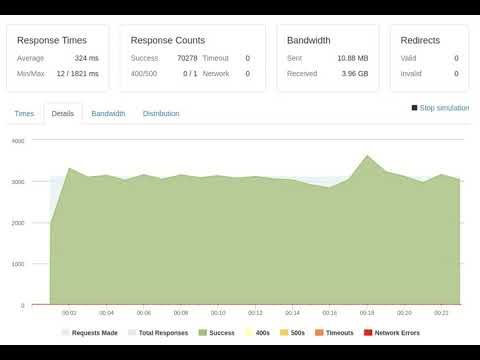
Task: Open the Distribution tab
Action: point(161,114)
